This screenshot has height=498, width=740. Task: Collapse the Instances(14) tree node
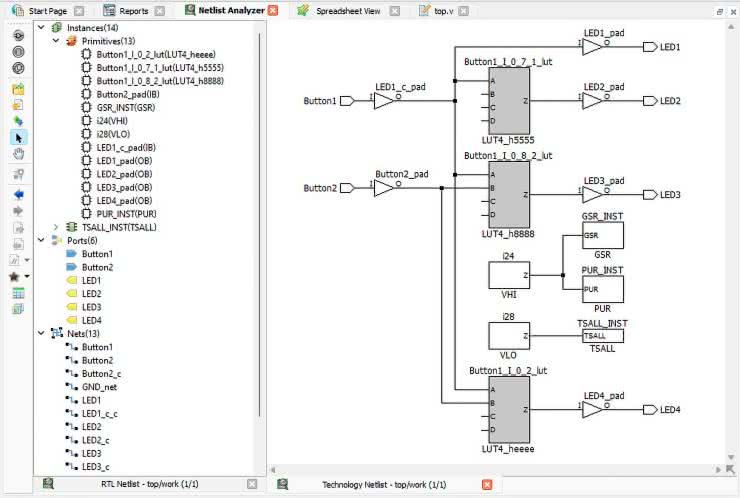(41, 27)
